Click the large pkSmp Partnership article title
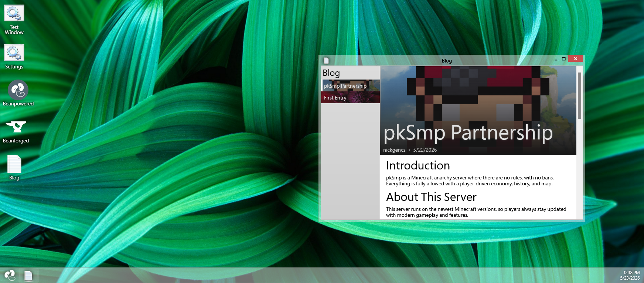 pyautogui.click(x=468, y=133)
